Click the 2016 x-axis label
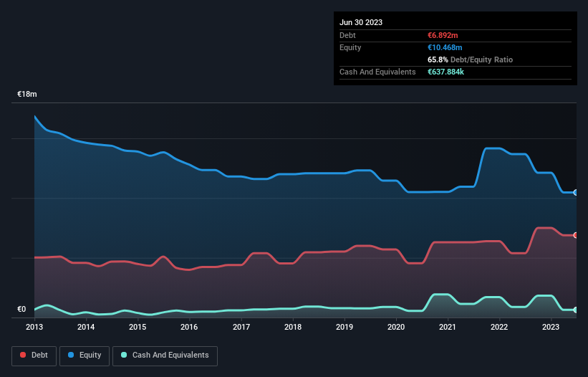 (189, 327)
